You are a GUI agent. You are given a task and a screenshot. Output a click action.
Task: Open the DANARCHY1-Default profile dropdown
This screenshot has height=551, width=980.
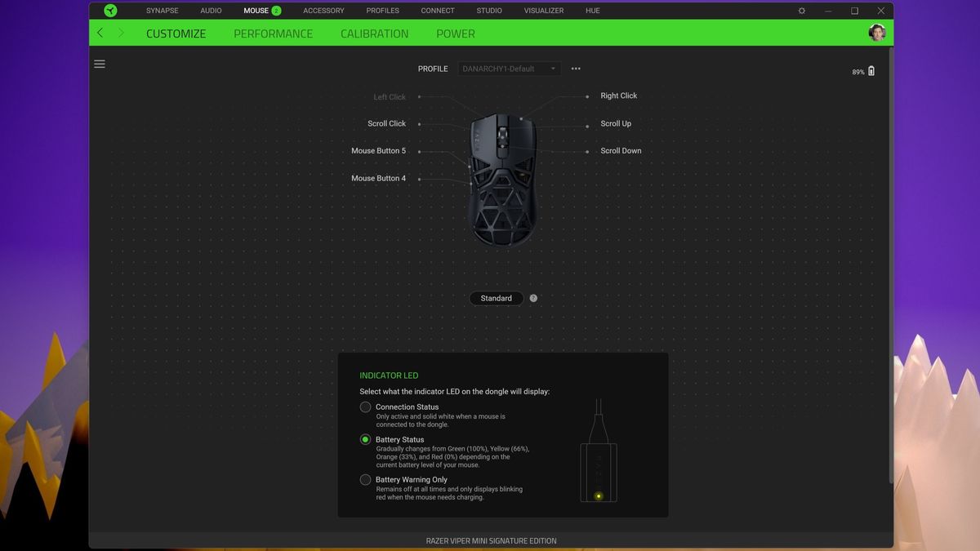point(509,69)
